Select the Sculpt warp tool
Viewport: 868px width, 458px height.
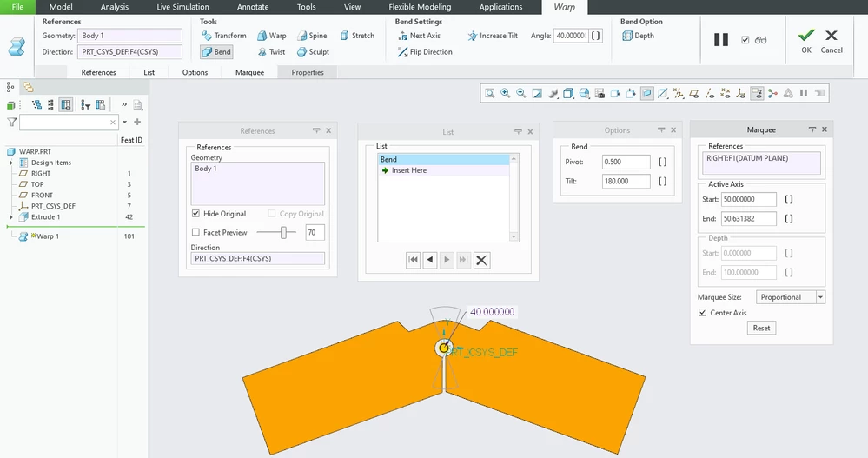point(314,52)
